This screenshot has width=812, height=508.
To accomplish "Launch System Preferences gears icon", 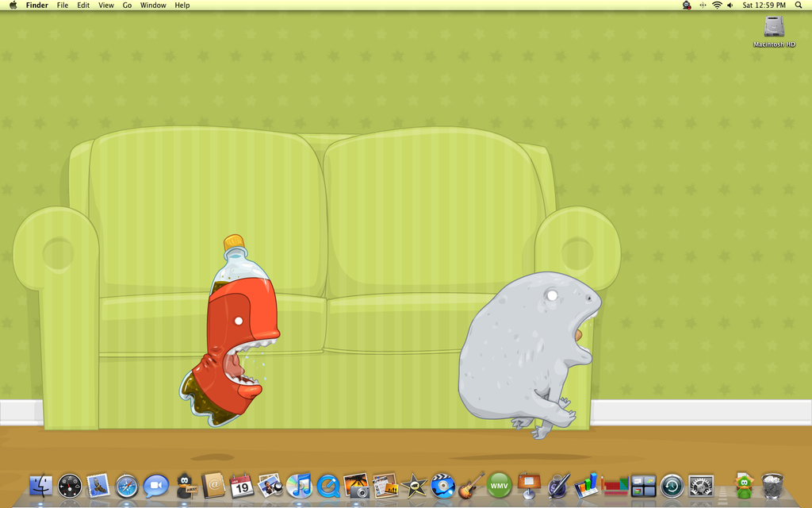I will point(701,487).
